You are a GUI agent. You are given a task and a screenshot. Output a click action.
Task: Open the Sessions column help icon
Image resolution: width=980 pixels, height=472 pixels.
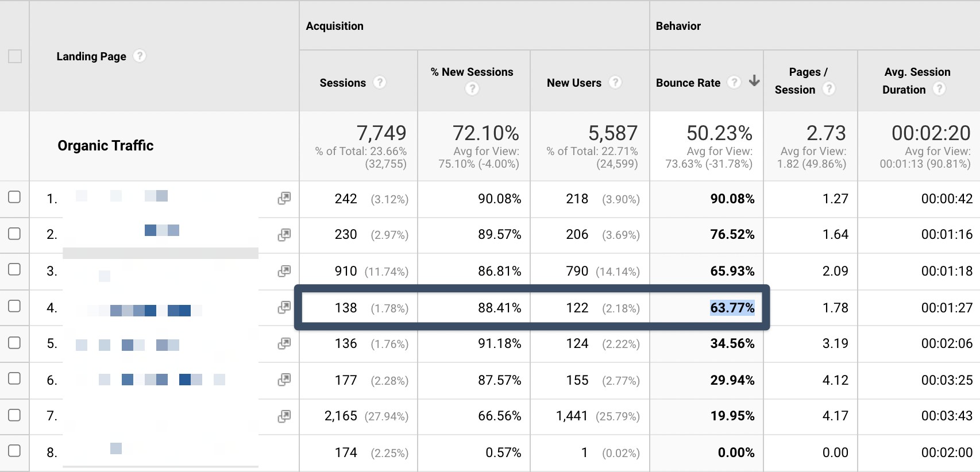(x=380, y=82)
